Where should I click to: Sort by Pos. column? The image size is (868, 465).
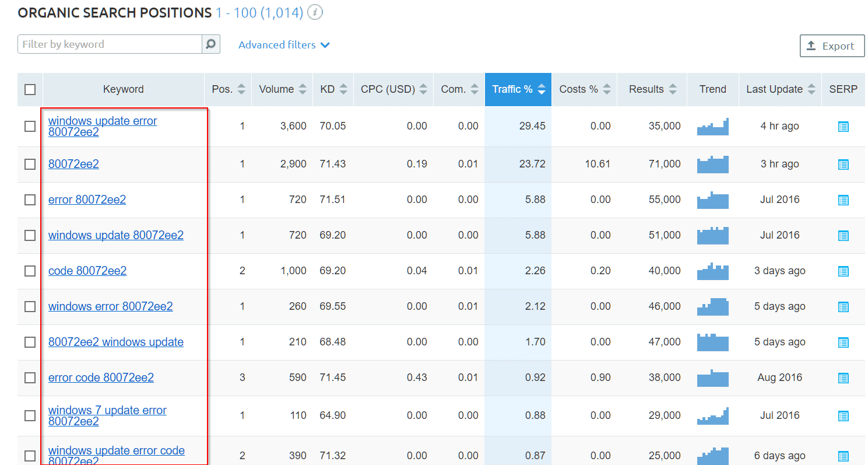pyautogui.click(x=228, y=89)
